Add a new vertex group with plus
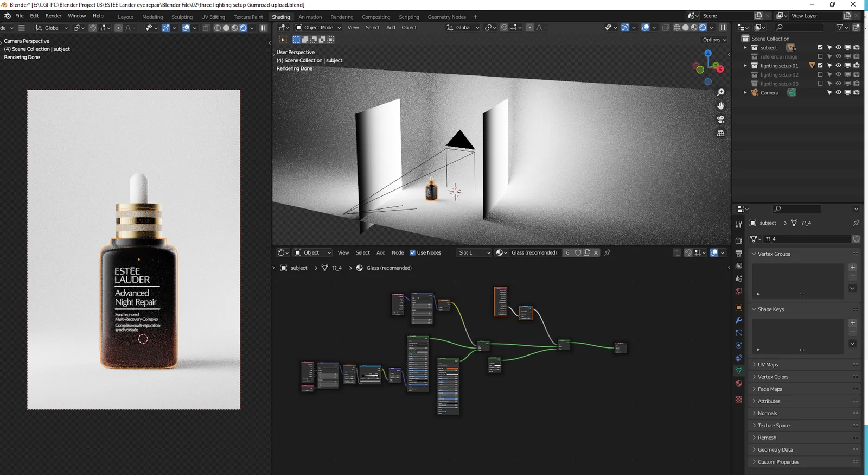 pyautogui.click(x=853, y=267)
